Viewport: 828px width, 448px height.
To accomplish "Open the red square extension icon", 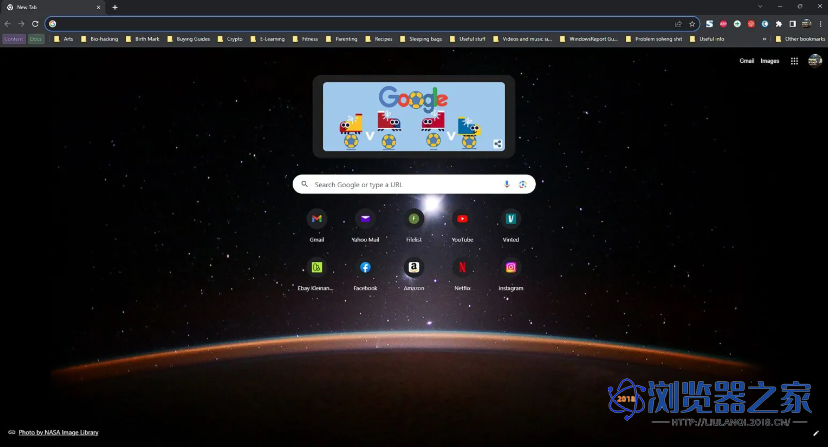I will [x=751, y=24].
